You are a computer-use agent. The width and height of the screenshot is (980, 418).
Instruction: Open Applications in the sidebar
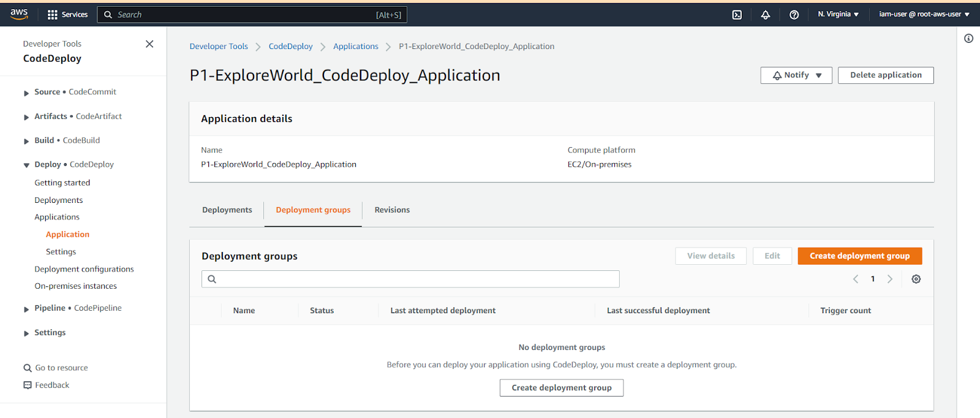pyautogui.click(x=57, y=217)
